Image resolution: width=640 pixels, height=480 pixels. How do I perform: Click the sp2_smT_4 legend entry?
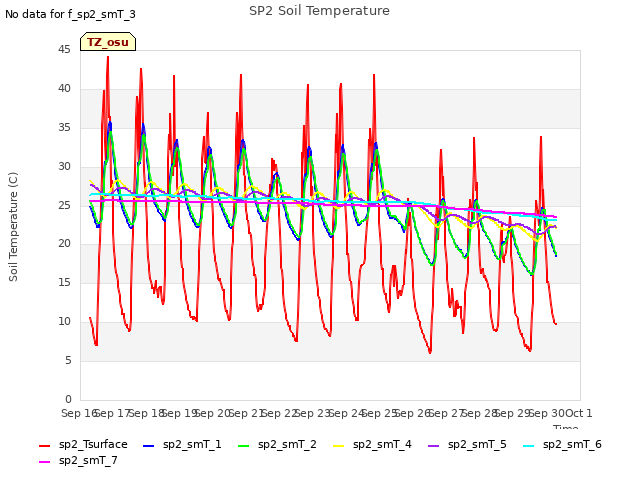tap(372, 444)
